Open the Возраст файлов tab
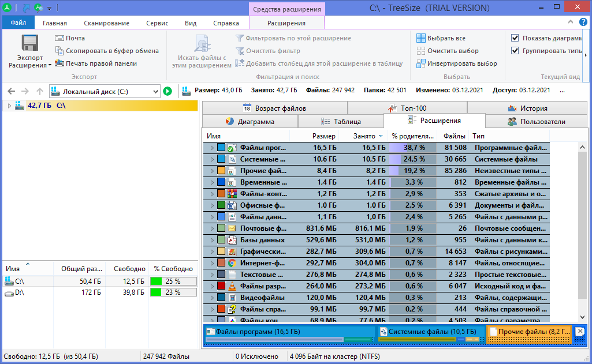 [274, 108]
